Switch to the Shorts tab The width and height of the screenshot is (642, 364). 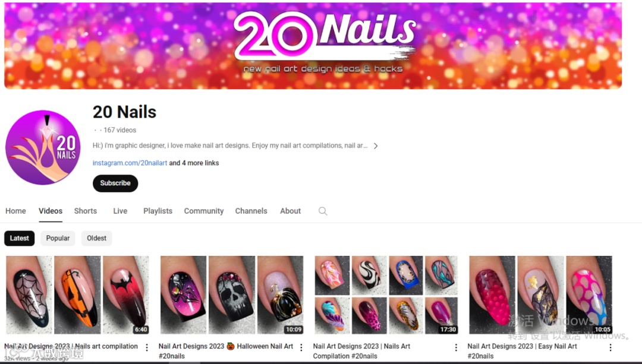coord(86,211)
